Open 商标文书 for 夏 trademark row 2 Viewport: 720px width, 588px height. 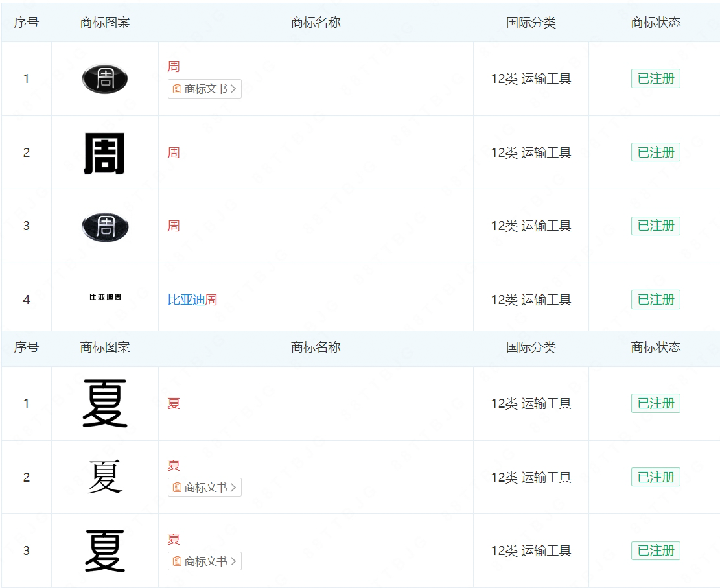pos(205,488)
